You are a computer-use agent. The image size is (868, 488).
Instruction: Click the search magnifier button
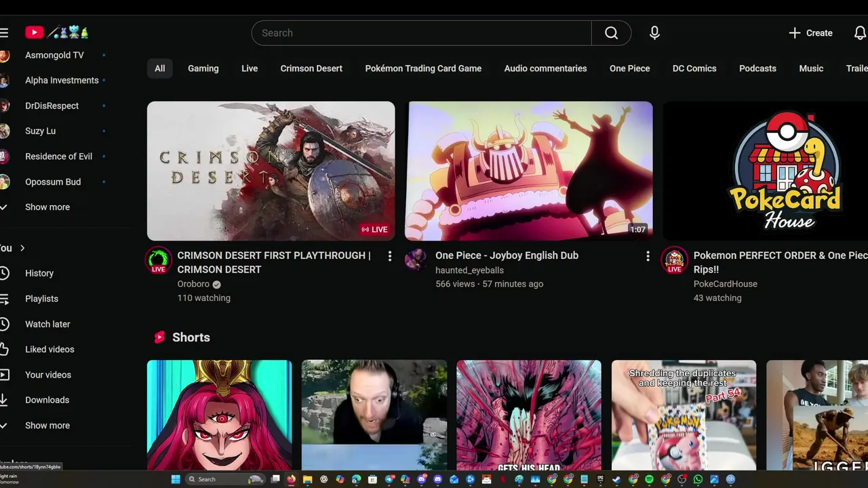(x=611, y=33)
